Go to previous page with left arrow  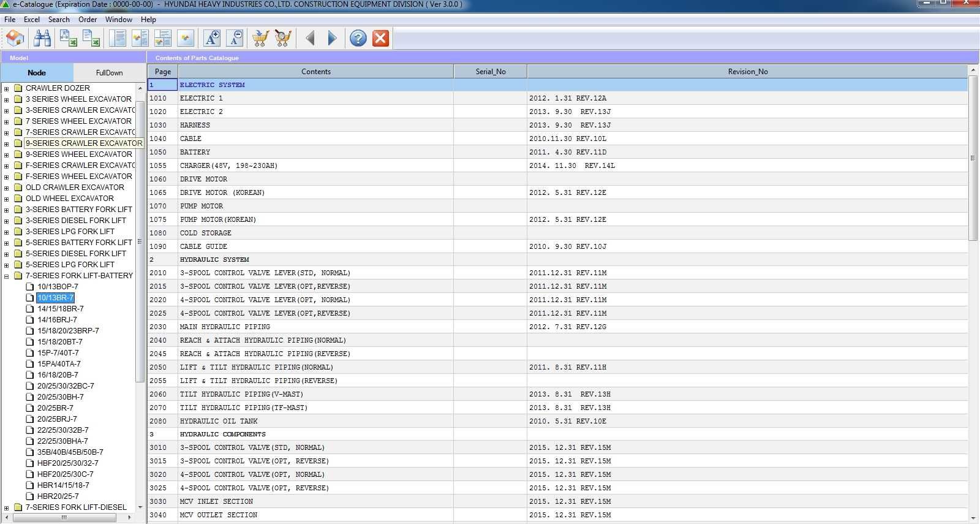[x=310, y=39]
